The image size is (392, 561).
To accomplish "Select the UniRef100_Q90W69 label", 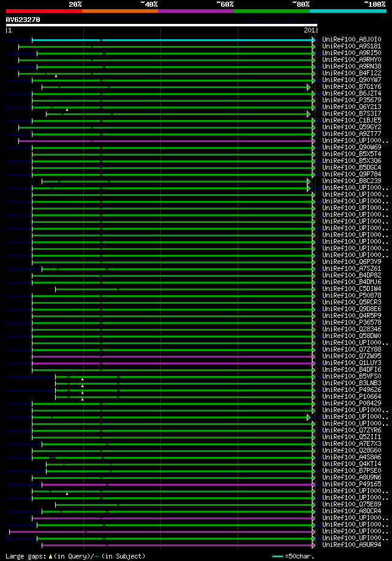I will click(352, 147).
